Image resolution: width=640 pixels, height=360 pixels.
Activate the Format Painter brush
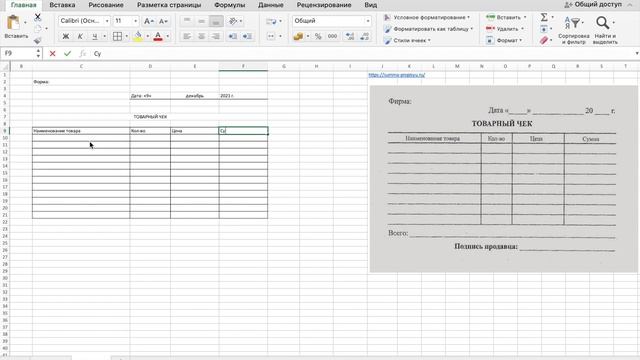click(38, 40)
